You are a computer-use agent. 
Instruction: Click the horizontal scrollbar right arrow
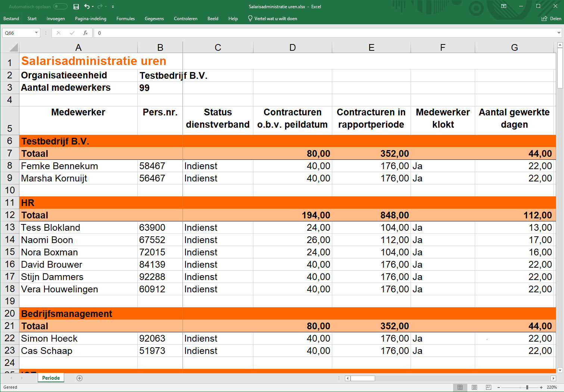[553, 378]
